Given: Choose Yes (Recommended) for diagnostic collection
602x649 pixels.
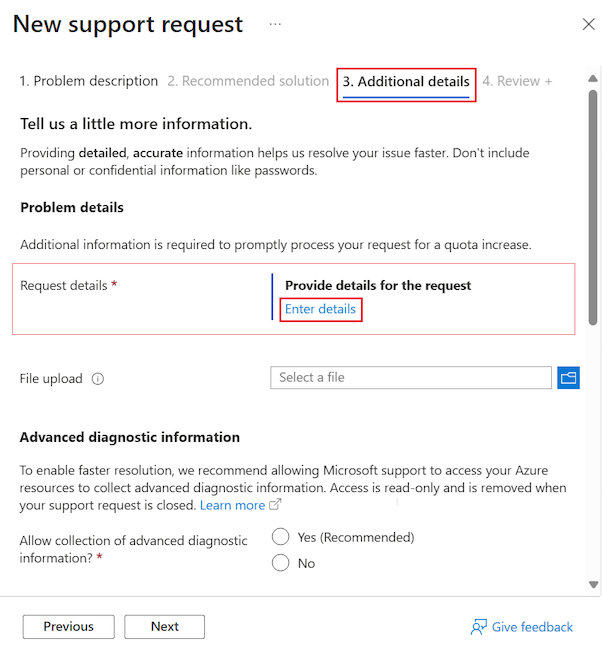Looking at the screenshot, I should click(x=281, y=537).
